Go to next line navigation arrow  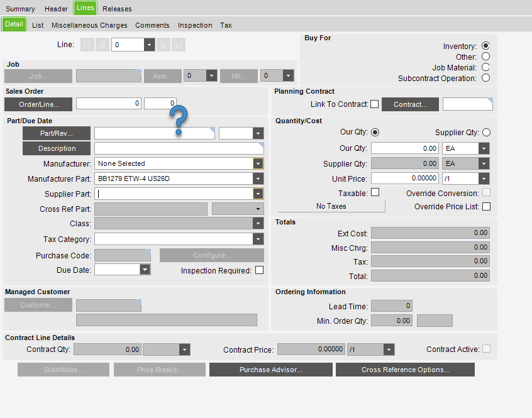click(x=163, y=45)
